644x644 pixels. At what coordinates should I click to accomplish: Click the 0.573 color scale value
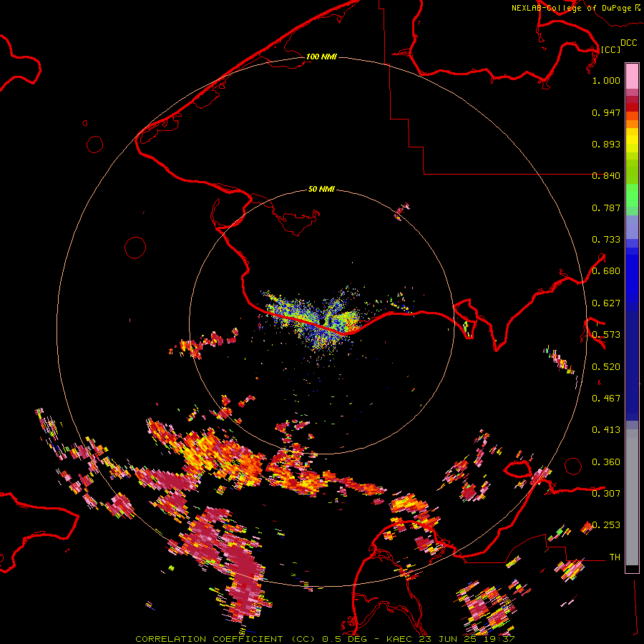coord(606,335)
